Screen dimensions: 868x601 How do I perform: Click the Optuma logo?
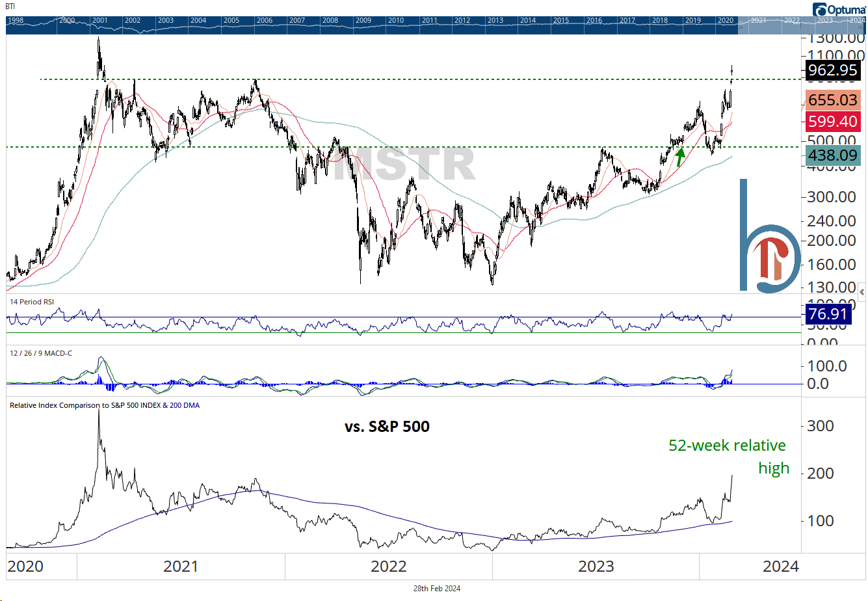coord(839,9)
